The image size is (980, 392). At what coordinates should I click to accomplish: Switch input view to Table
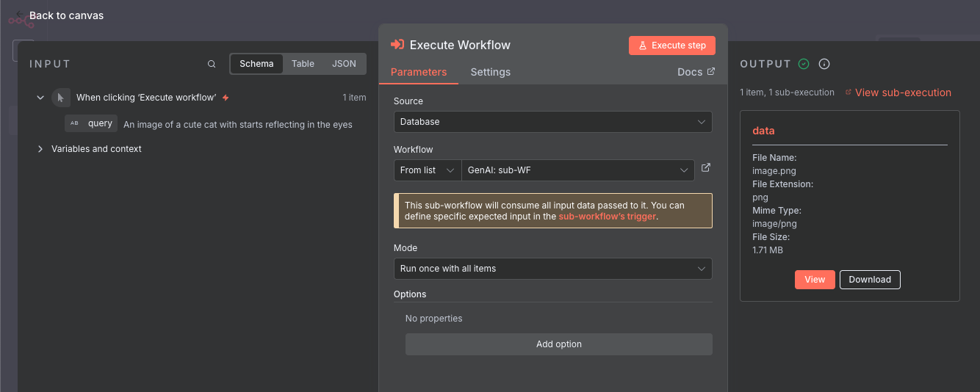(303, 64)
